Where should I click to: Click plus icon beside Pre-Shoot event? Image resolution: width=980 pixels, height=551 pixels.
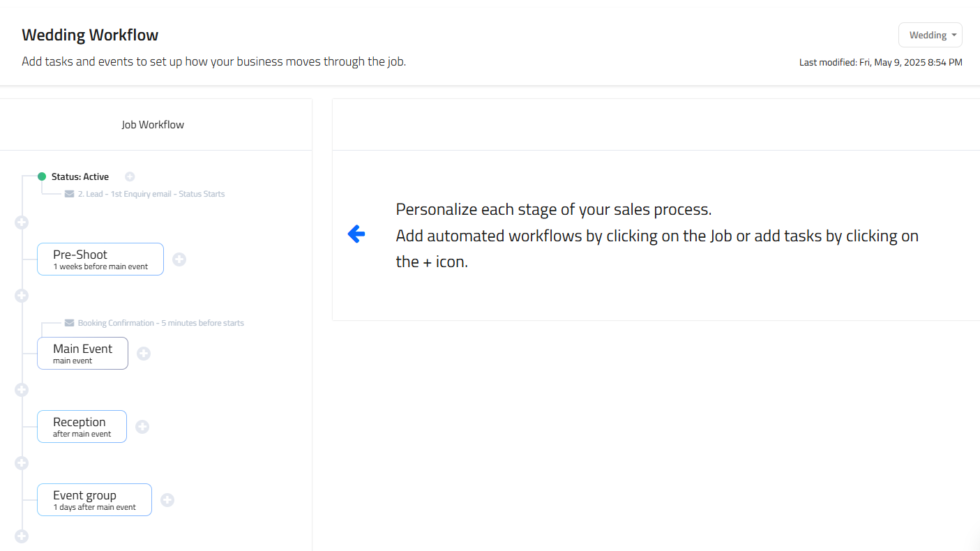(179, 259)
